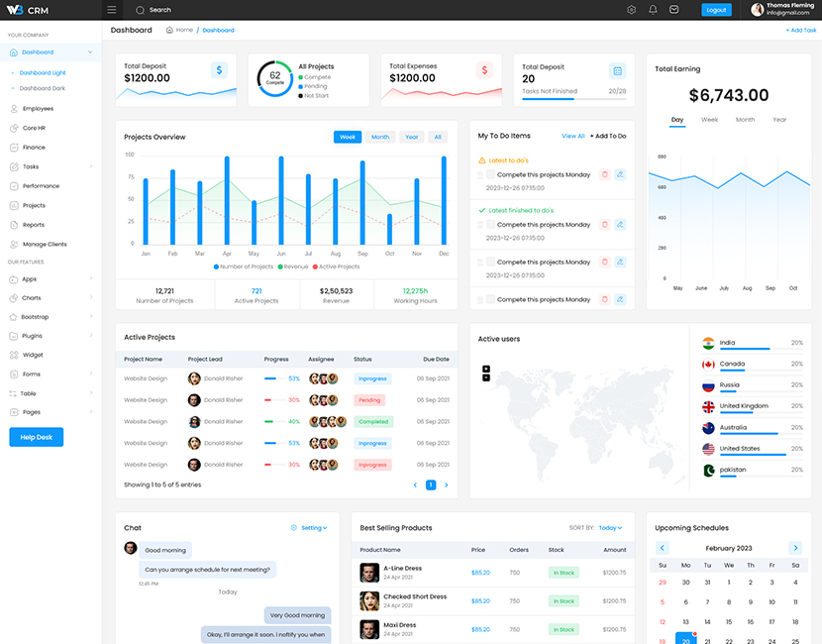Delete the first finished to-do item
Viewport: 822px width, 644px height.
click(604, 225)
